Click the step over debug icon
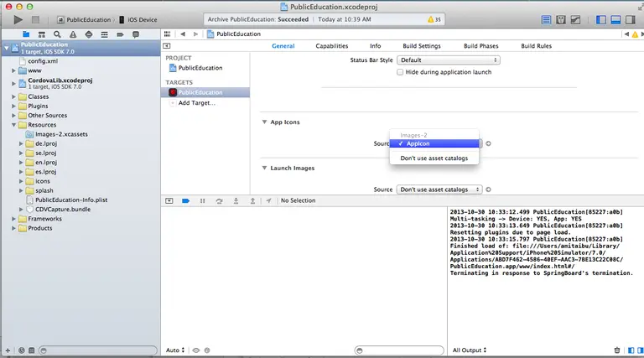 [220, 200]
